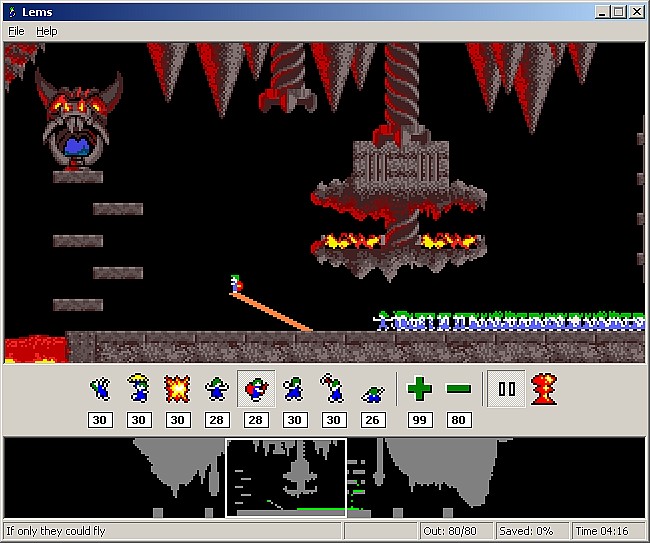Click the miner count box showing 30
650x543 pixels.
click(334, 420)
